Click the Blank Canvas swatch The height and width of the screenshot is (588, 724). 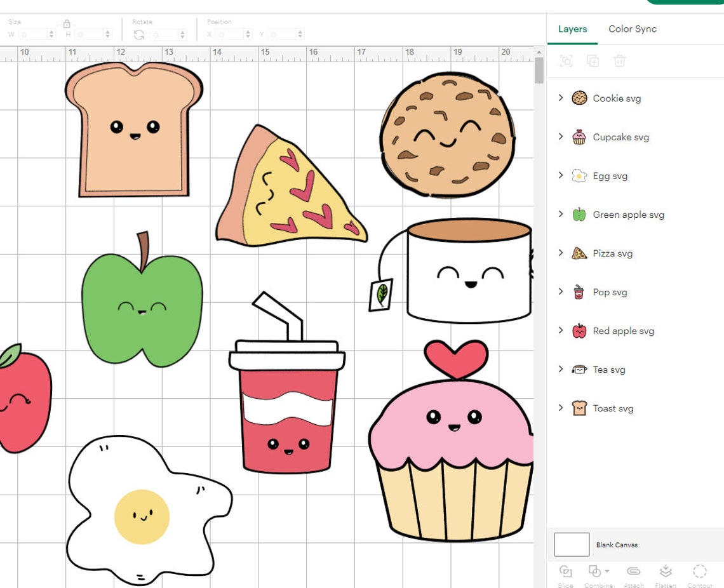click(x=572, y=544)
